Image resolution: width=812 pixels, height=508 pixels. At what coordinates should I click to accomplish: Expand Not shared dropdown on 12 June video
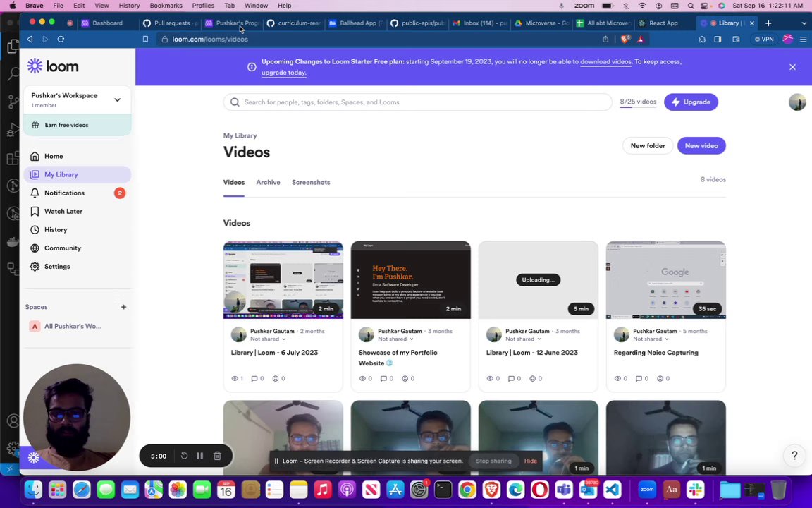pos(523,339)
